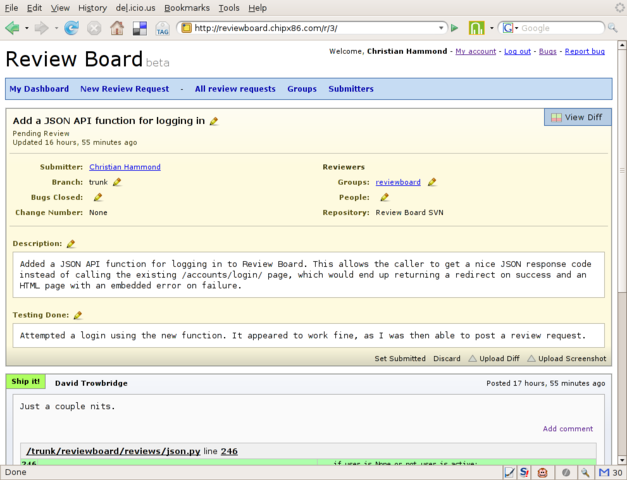
Task: Open the del.icio.us menu
Action: (x=136, y=8)
